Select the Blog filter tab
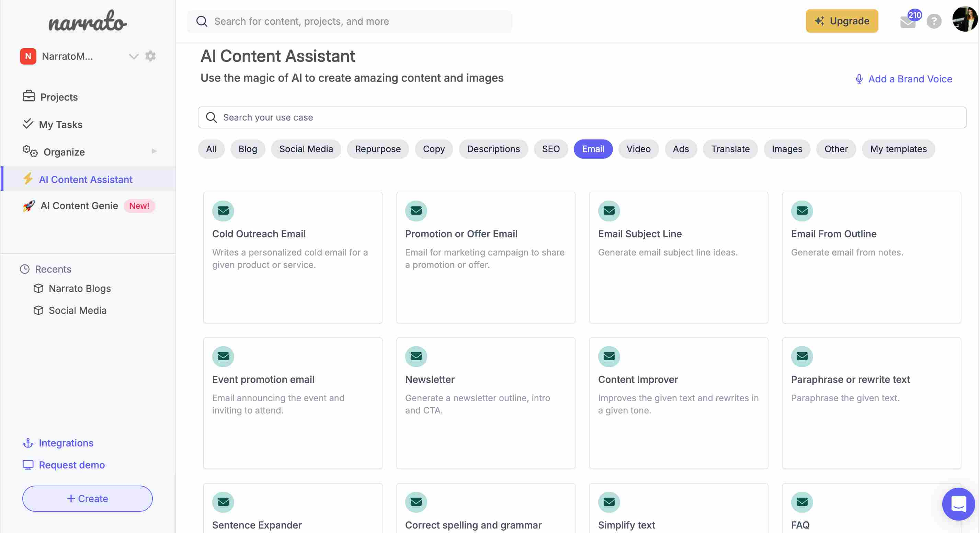Screen dimensions: 980x533 [x=247, y=148]
